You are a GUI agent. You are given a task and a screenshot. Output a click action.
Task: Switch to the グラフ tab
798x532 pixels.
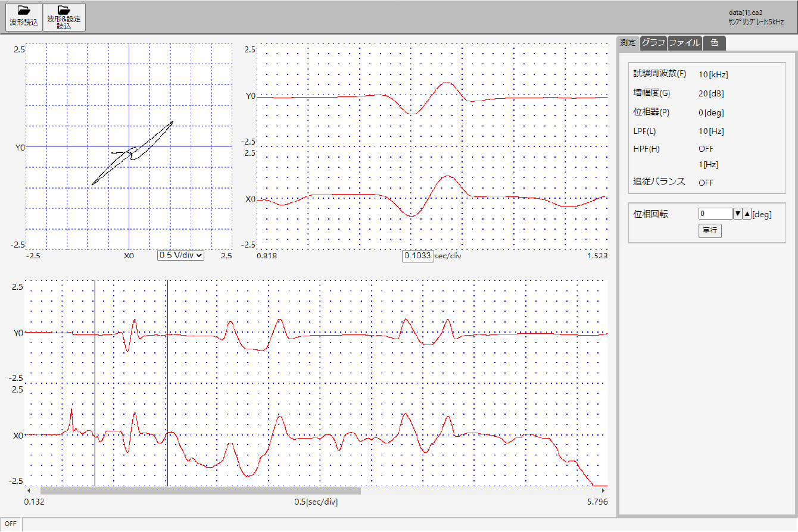(653, 43)
